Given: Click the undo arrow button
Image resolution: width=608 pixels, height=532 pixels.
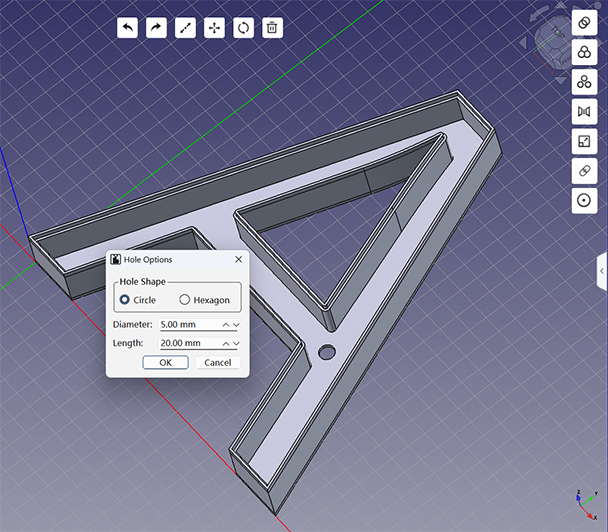Looking at the screenshot, I should 127,28.
